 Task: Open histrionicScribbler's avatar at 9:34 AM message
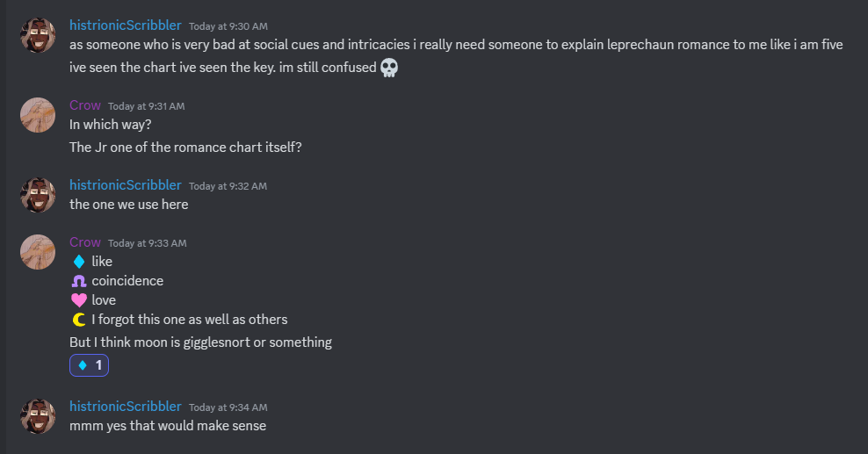38,416
